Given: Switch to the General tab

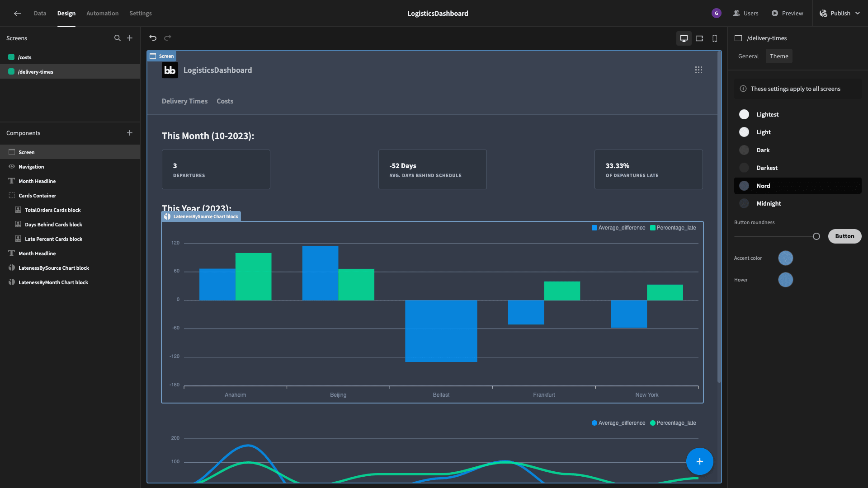Looking at the screenshot, I should 748,56.
